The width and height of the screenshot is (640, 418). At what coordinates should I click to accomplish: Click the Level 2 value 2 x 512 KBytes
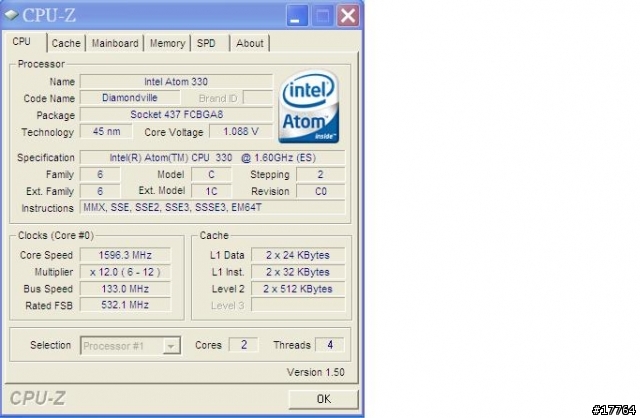[298, 289]
